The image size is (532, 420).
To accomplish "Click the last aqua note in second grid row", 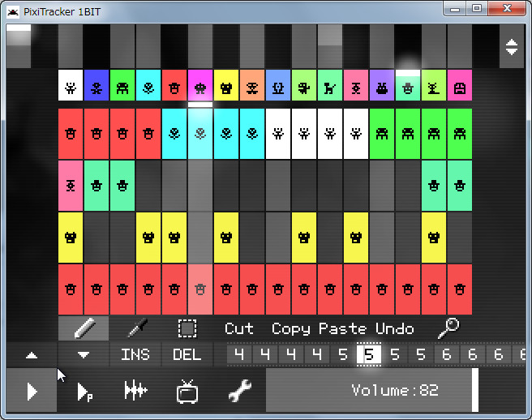I will 460,186.
